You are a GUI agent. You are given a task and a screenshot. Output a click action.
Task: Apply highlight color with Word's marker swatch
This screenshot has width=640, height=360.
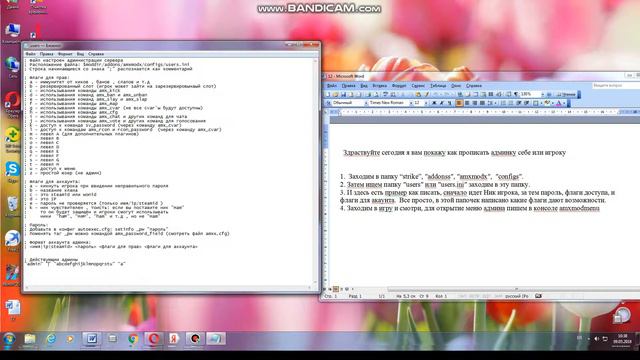[x=547, y=103]
